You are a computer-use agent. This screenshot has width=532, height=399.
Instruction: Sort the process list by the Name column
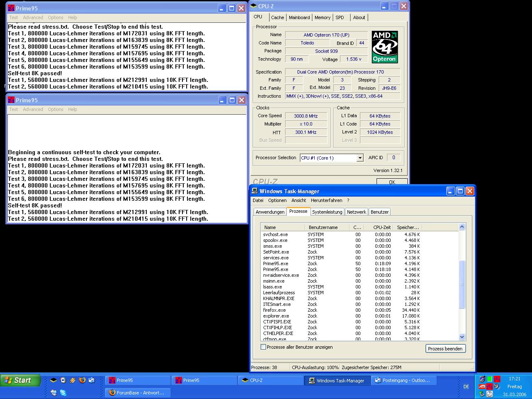[283, 227]
